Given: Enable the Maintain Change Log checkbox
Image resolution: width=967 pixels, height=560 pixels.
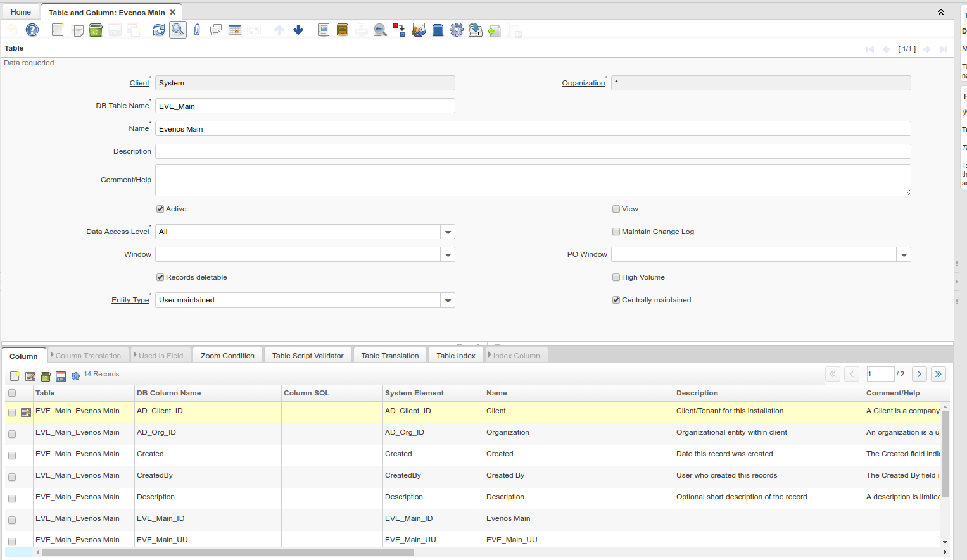Looking at the screenshot, I should pyautogui.click(x=616, y=232).
